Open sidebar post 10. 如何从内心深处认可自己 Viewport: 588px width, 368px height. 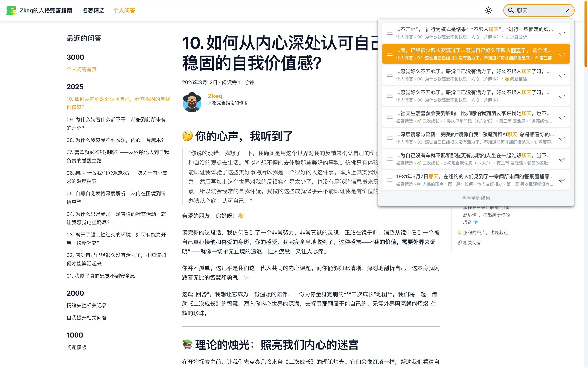click(x=118, y=103)
